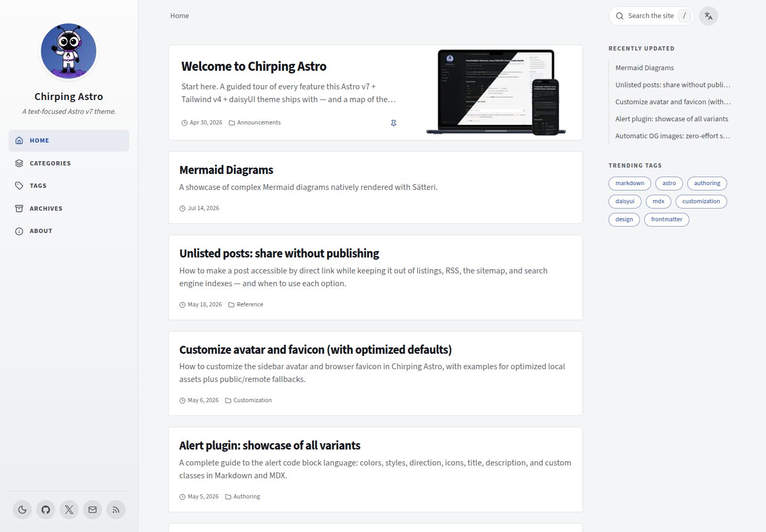Click the email envelope icon
766x532 pixels.
click(x=93, y=510)
